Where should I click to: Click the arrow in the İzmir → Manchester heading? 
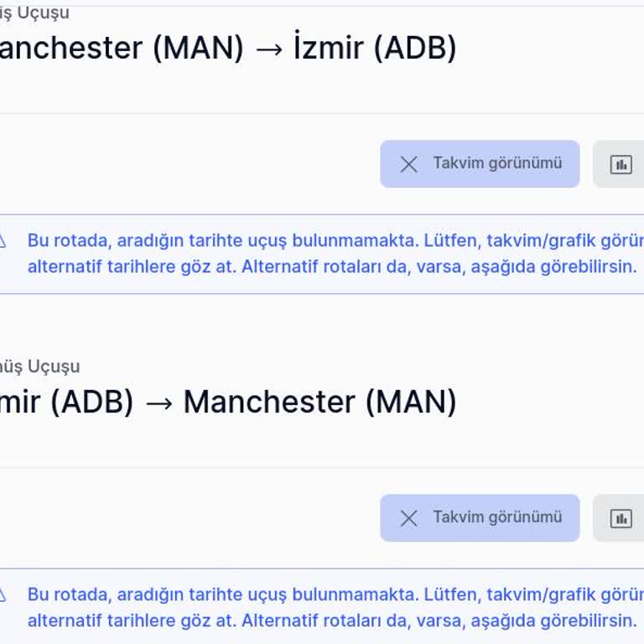point(158,402)
